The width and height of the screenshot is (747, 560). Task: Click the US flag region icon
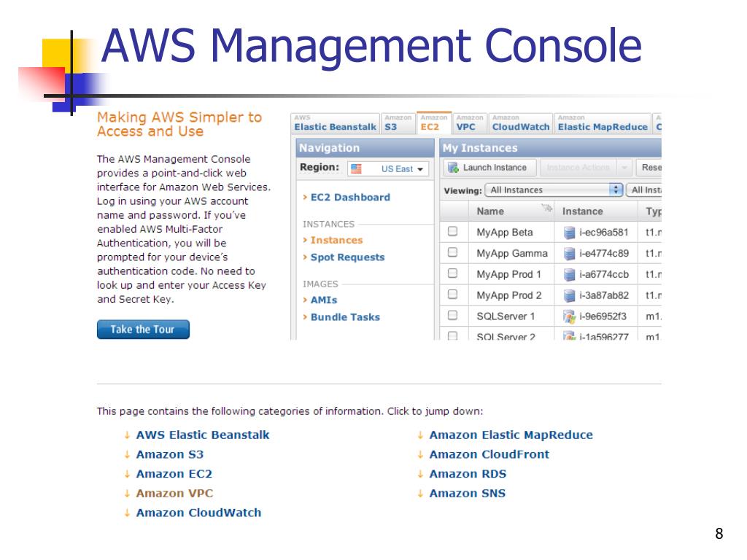coord(356,168)
